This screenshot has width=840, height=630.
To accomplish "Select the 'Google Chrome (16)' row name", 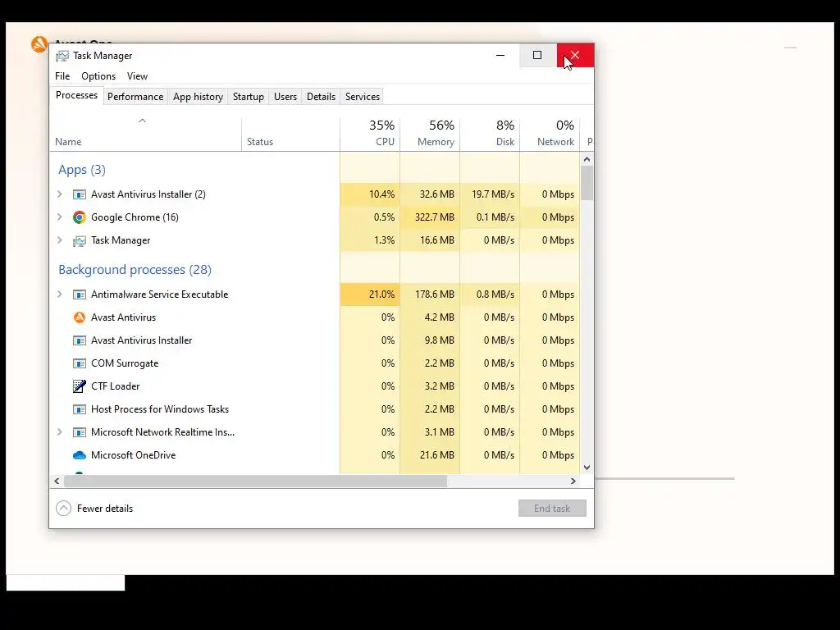I will [135, 217].
